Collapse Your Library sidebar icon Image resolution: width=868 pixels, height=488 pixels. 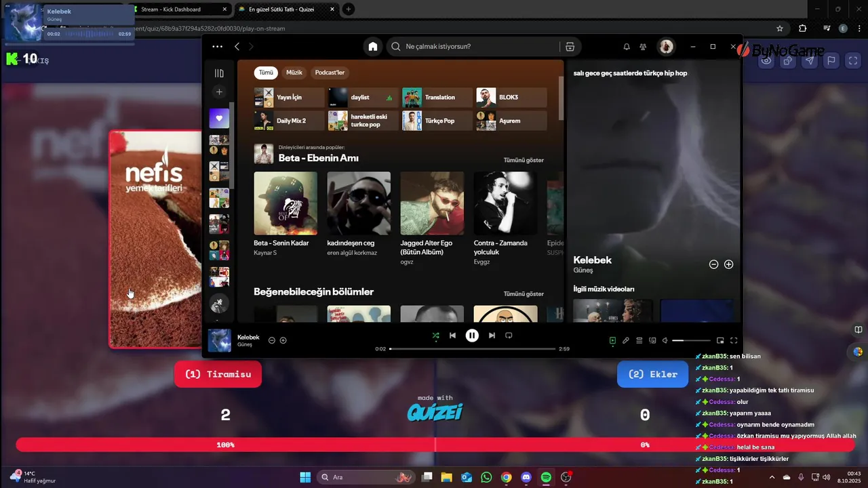219,73
